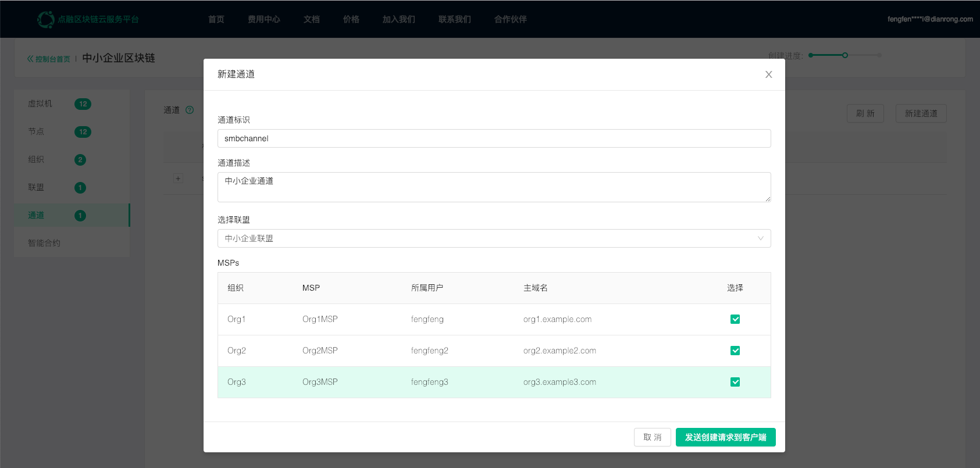Select 节点 in the sidebar
Image resolution: width=980 pixels, height=468 pixels.
point(72,131)
